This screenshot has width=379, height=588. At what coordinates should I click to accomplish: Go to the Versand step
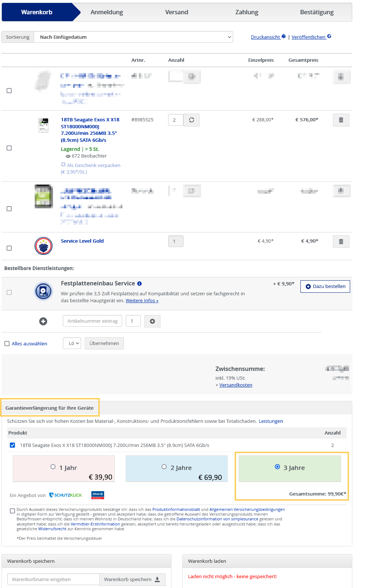coord(177,12)
